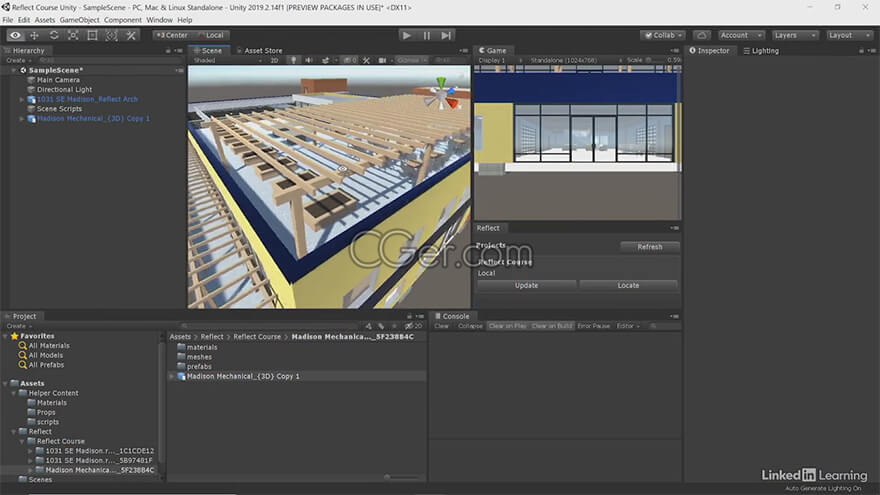The height and width of the screenshot is (495, 880).
Task: Open the Assets menu
Action: pyautogui.click(x=45, y=20)
